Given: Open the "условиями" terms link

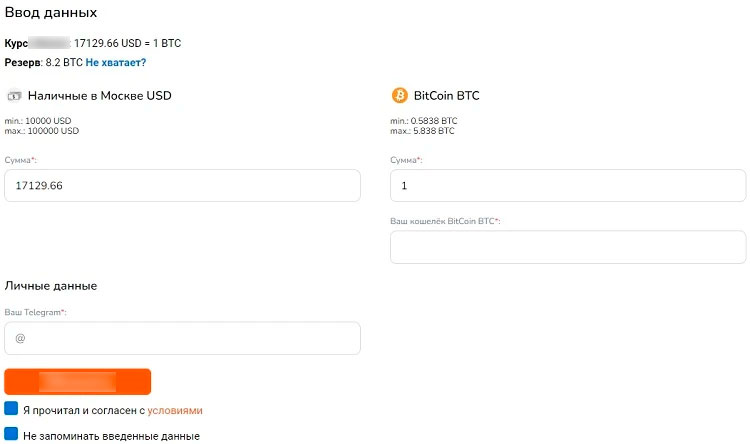Looking at the screenshot, I should click(x=175, y=410).
